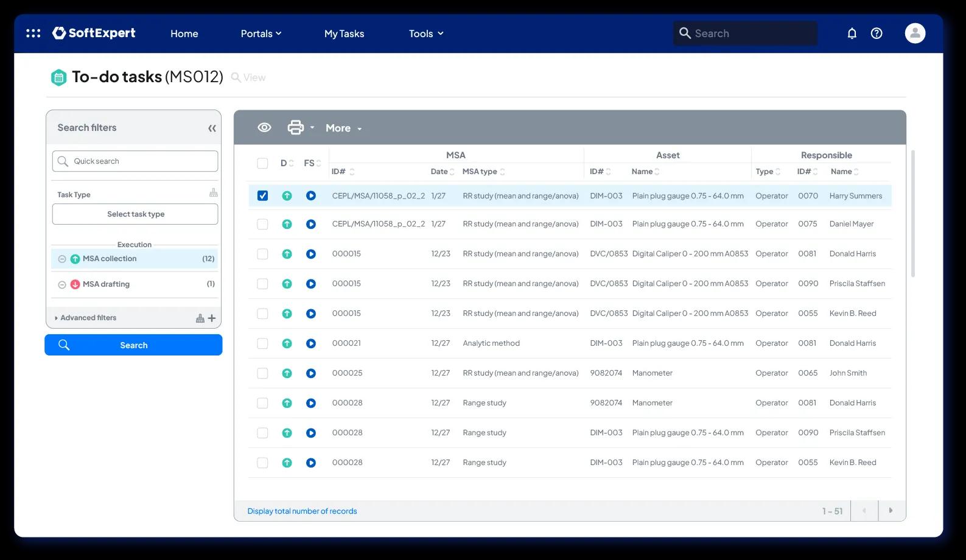The height and width of the screenshot is (560, 966).
Task: Open the printer options dropdown arrow
Action: click(x=312, y=128)
